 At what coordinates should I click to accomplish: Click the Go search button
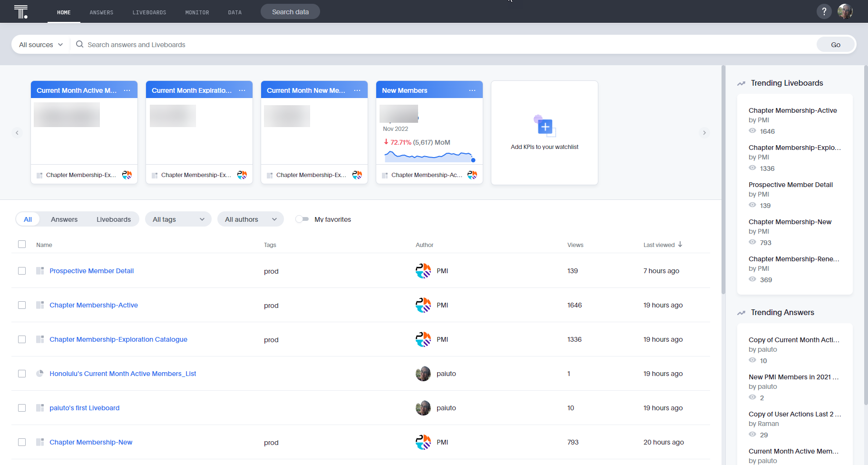coord(836,45)
